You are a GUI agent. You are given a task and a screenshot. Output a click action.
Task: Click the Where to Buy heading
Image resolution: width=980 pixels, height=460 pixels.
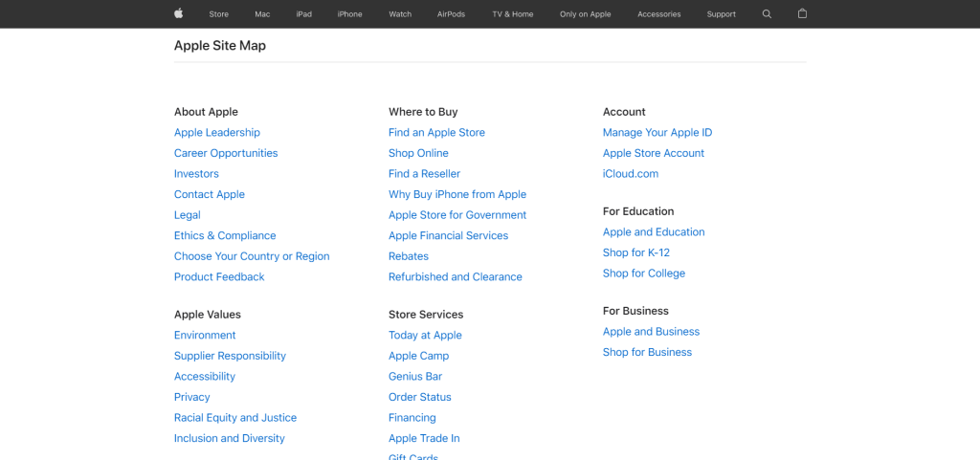pos(423,112)
